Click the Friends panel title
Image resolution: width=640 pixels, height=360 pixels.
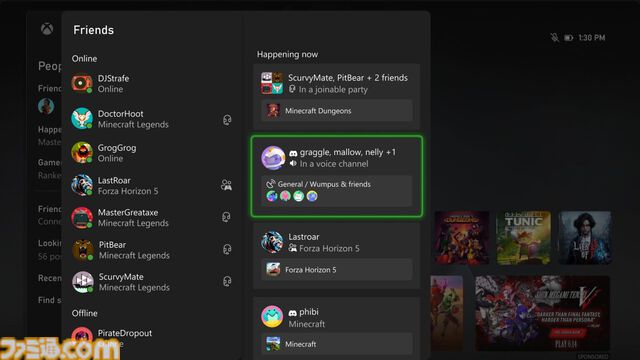coord(93,30)
